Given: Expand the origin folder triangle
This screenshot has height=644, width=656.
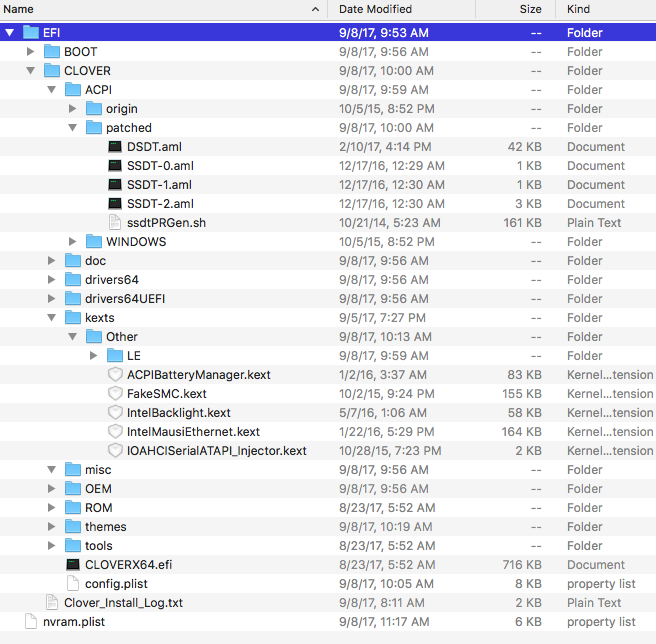Looking at the screenshot, I should click(x=72, y=108).
